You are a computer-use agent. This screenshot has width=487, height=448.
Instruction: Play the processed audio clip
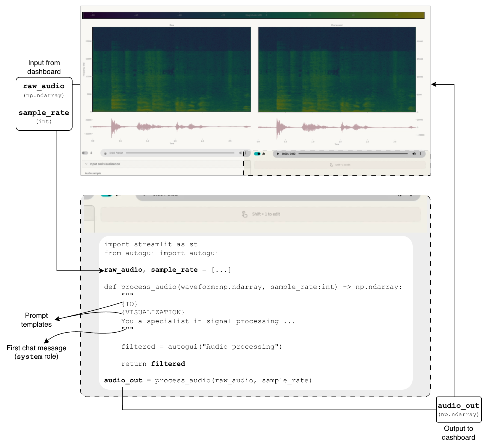click(x=278, y=154)
